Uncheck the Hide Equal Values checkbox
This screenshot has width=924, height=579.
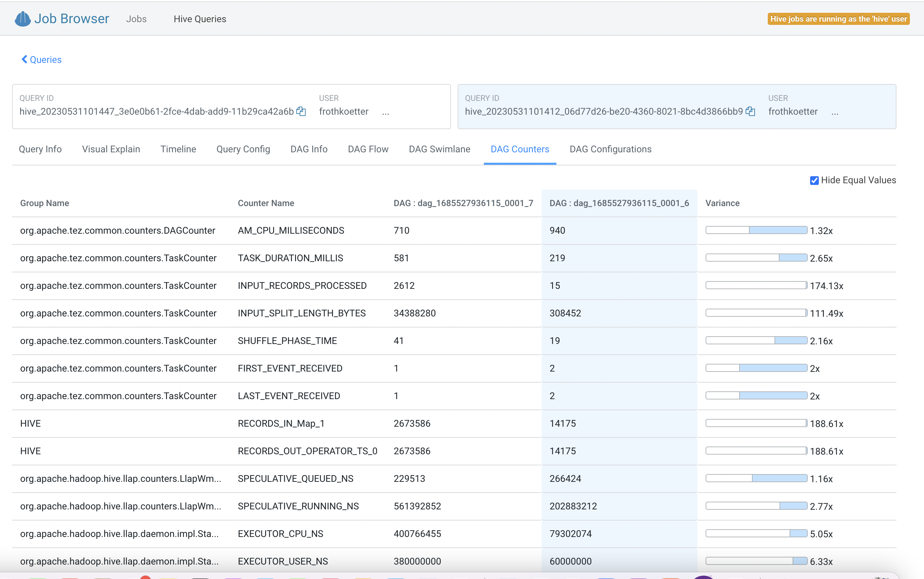pos(814,180)
